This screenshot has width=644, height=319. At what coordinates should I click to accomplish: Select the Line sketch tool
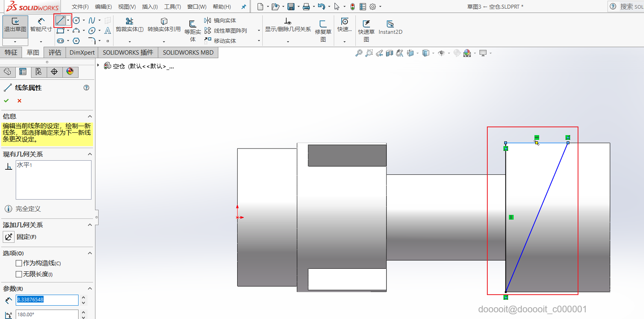(60, 20)
